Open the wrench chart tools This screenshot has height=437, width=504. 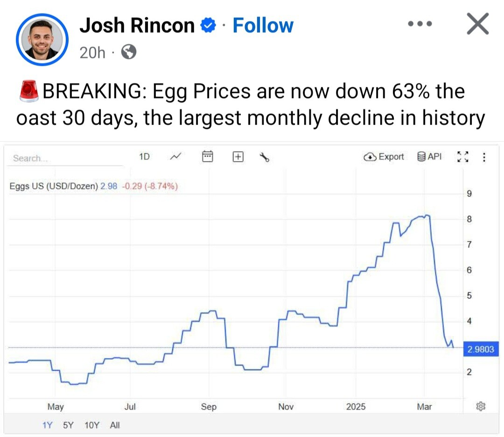click(265, 157)
